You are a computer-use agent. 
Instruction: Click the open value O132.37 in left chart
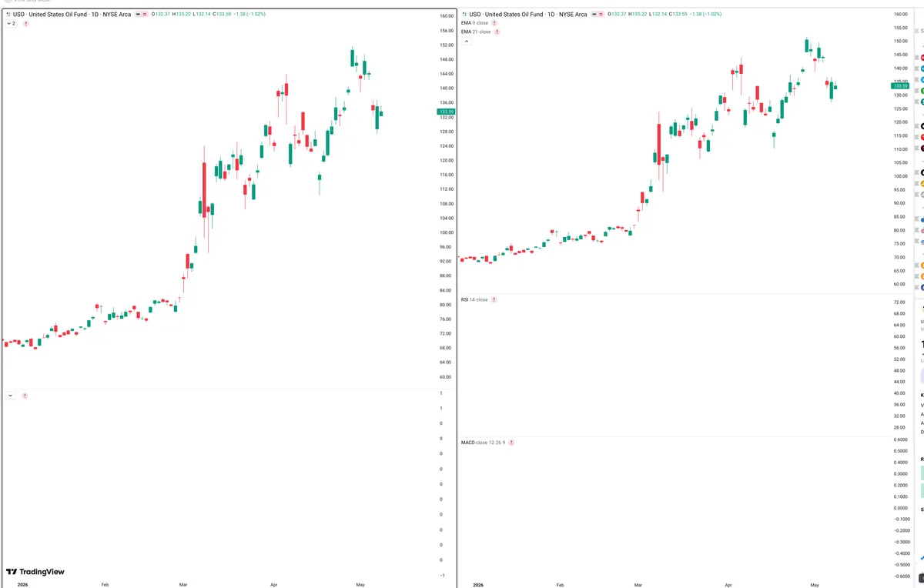(160, 15)
